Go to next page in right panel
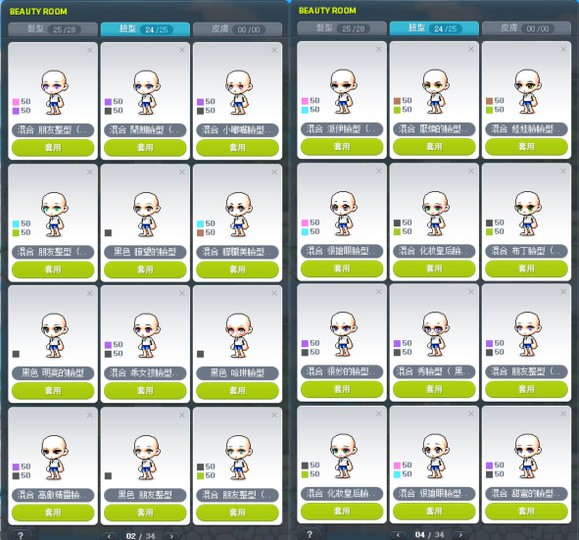Screen dimensions: 579x540 (x=460, y=534)
